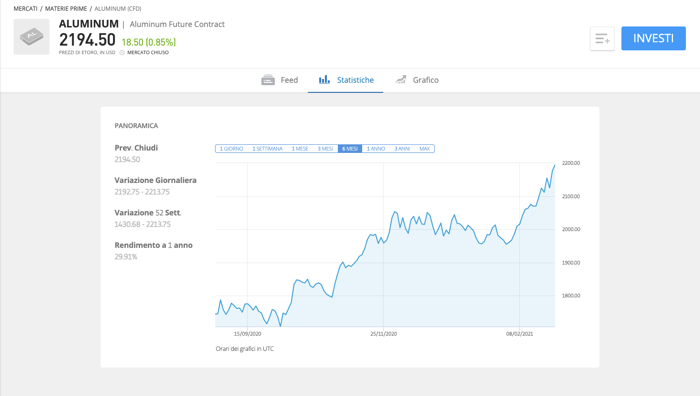Viewport: 700px width, 396px height.
Task: Select the 3 MESI chart range
Action: [x=325, y=149]
